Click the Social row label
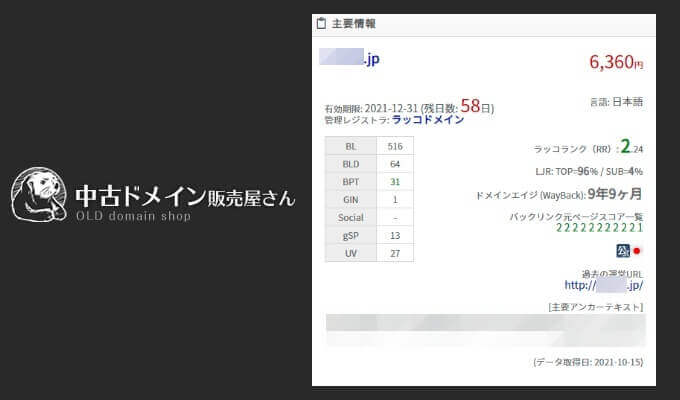Image resolution: width=680 pixels, height=400 pixels. pos(351,218)
